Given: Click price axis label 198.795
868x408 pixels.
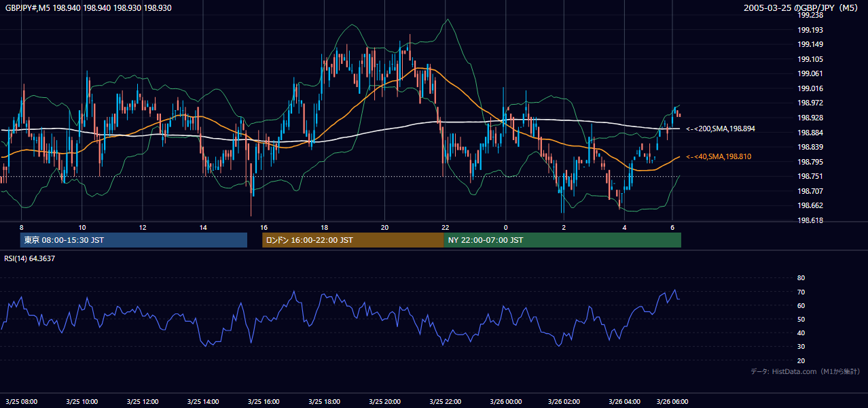Looking at the screenshot, I should coord(810,162).
